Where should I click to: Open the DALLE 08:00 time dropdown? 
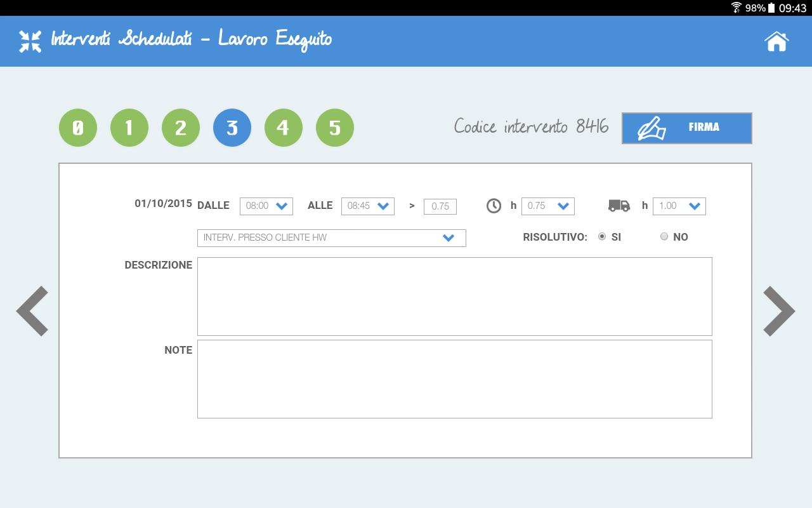point(266,206)
